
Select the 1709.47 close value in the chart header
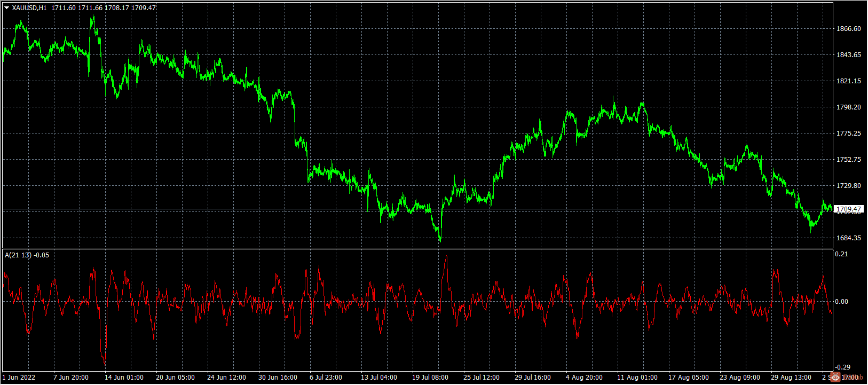pos(144,8)
